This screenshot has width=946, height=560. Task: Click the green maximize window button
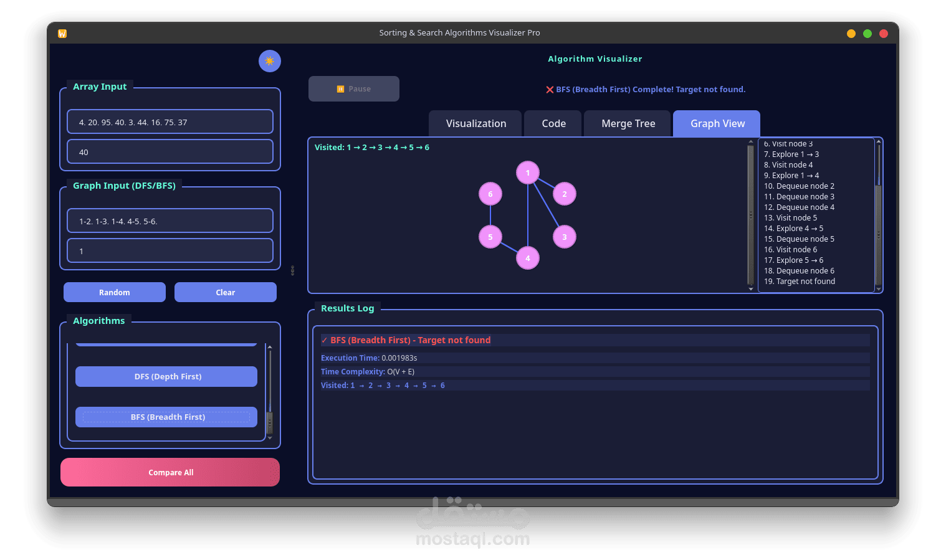click(x=867, y=34)
